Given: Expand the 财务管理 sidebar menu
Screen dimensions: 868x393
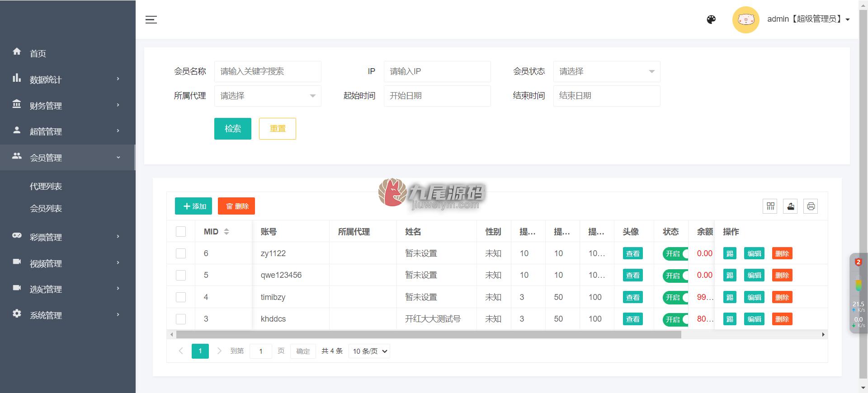Looking at the screenshot, I should 68,105.
